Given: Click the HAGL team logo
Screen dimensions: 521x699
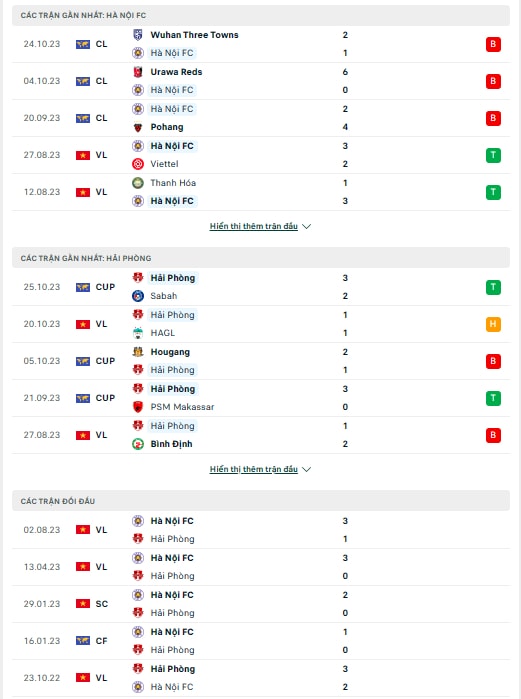Looking at the screenshot, I should pos(138,333).
